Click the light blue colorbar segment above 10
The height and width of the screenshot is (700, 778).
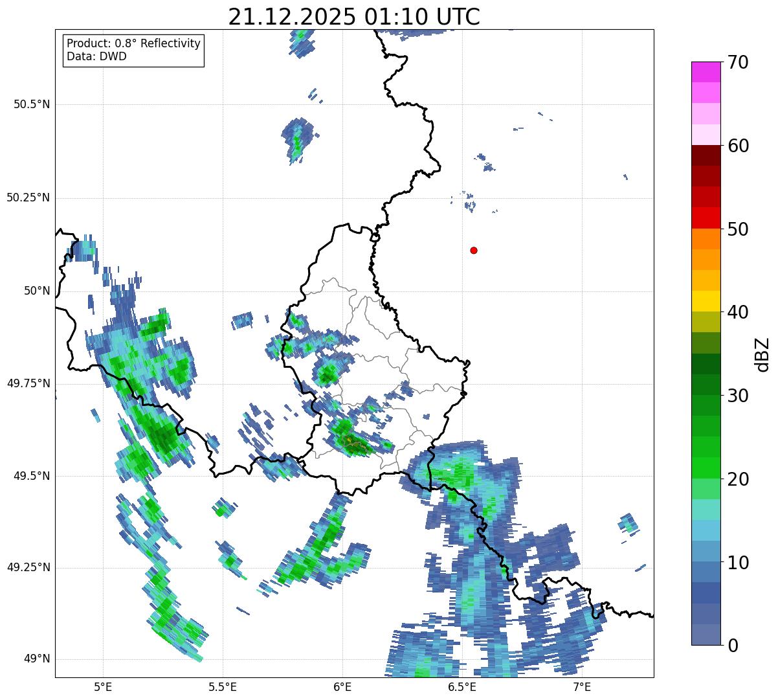tap(706, 551)
